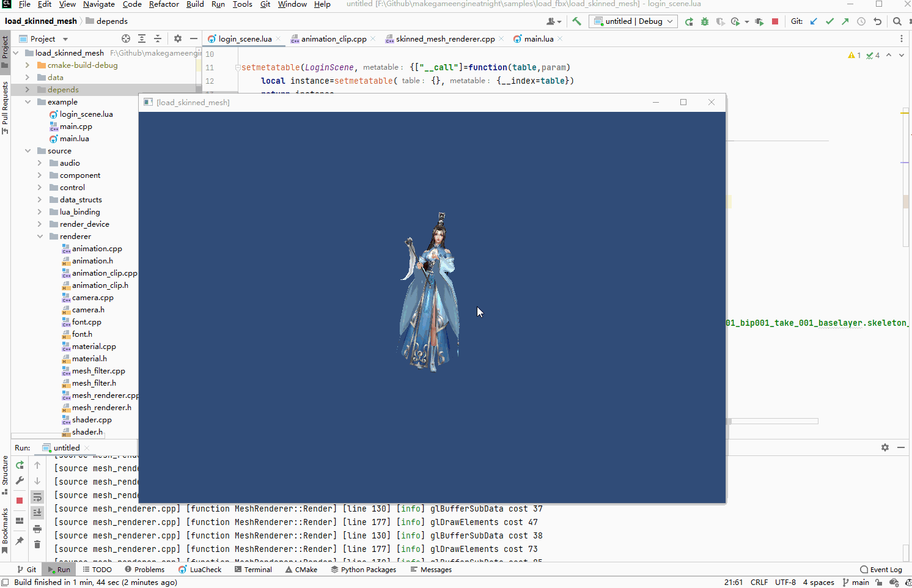Click the Git update project arrow
Screen dimensions: 912x588
pyautogui.click(x=814, y=21)
